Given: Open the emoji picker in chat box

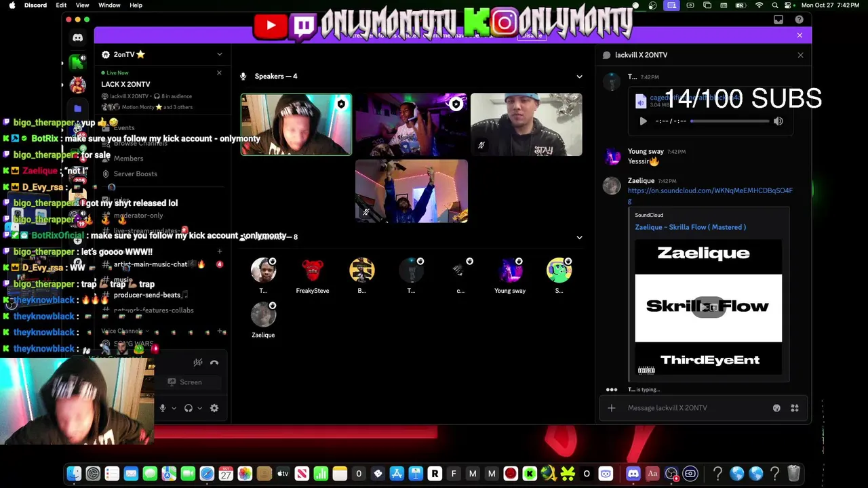Looking at the screenshot, I should pos(776,408).
